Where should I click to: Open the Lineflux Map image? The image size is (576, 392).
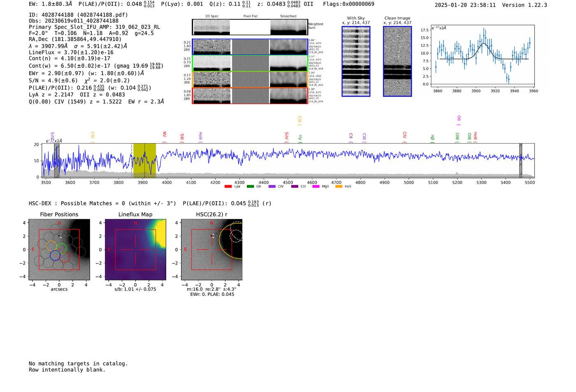tap(135, 250)
